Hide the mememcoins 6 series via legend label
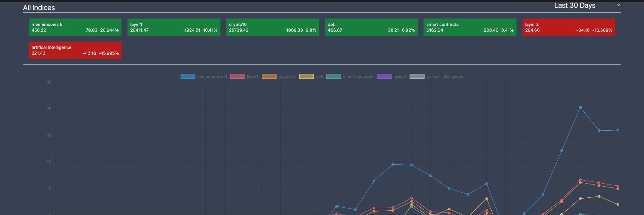The height and width of the screenshot is (215, 644). point(212,77)
